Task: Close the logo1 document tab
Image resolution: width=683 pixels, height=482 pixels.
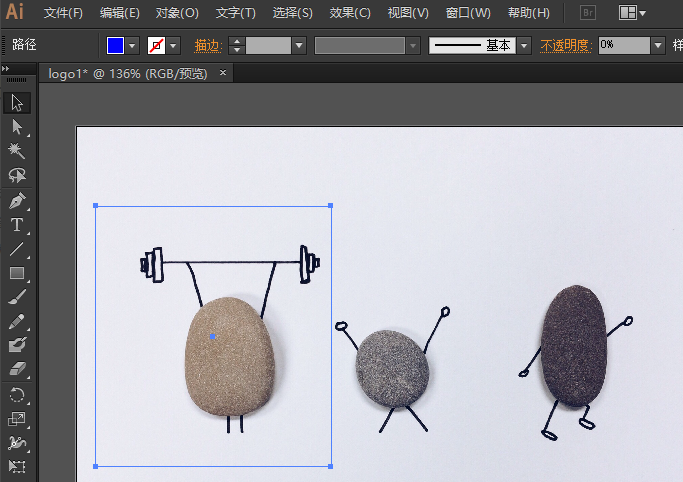Action: (223, 73)
